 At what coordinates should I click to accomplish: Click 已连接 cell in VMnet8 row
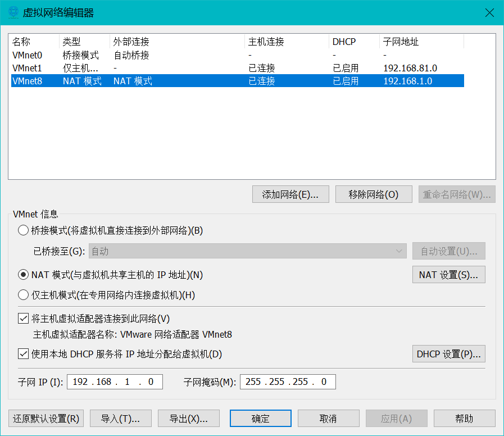(x=262, y=81)
